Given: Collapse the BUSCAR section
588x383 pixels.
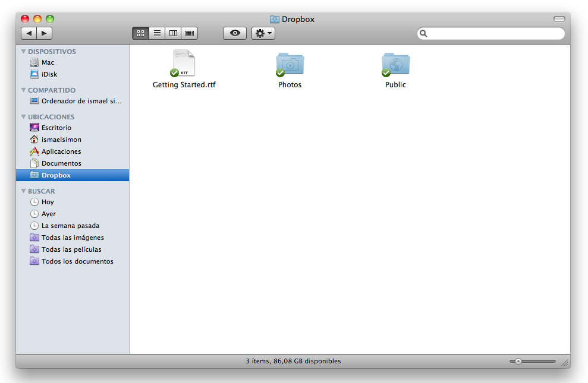Looking at the screenshot, I should pos(24,191).
